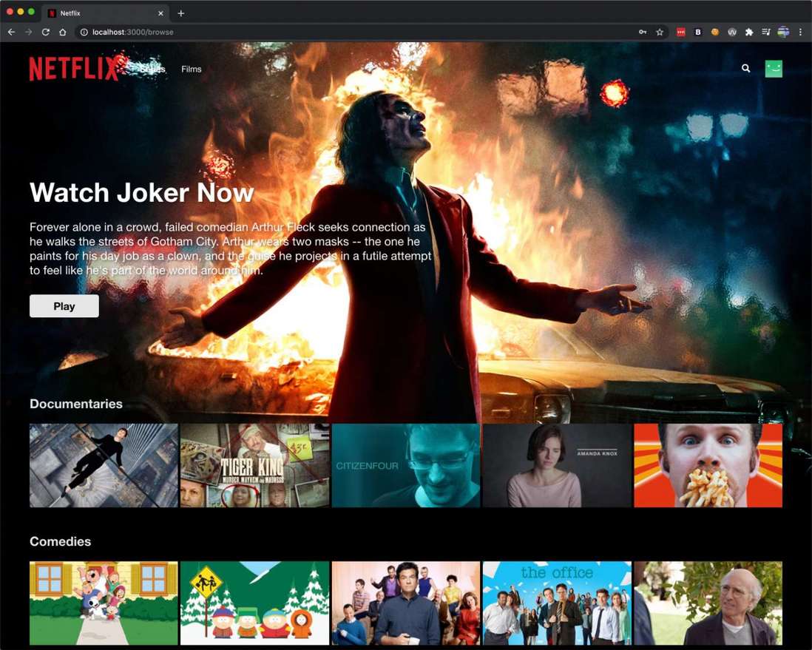
Task: Choose the comedy thumbnail between South Park and The Office
Action: pyautogui.click(x=406, y=603)
